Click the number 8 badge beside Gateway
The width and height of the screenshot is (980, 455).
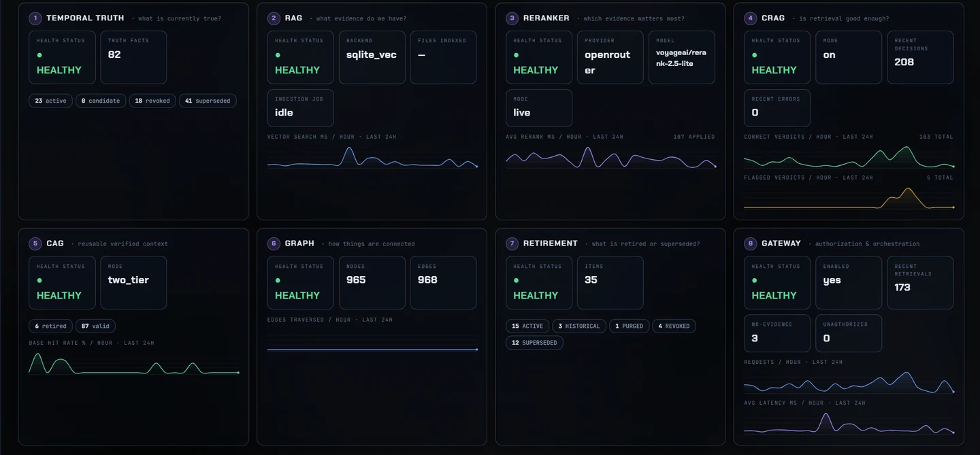point(751,243)
